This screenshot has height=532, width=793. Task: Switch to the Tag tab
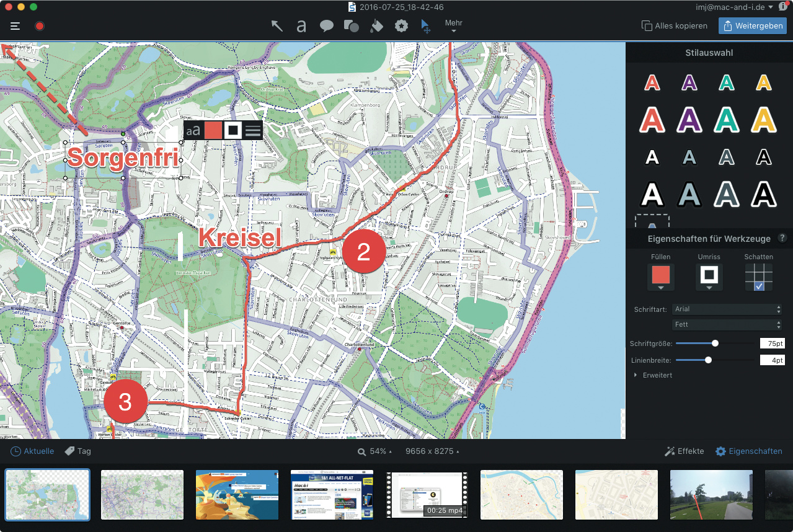78,451
